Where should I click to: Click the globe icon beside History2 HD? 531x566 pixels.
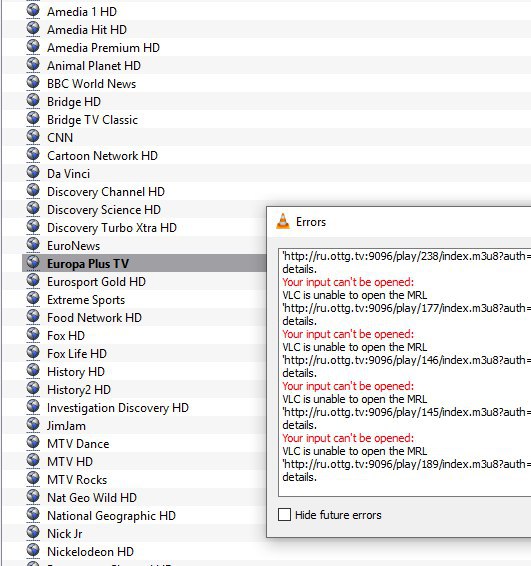click(x=33, y=388)
